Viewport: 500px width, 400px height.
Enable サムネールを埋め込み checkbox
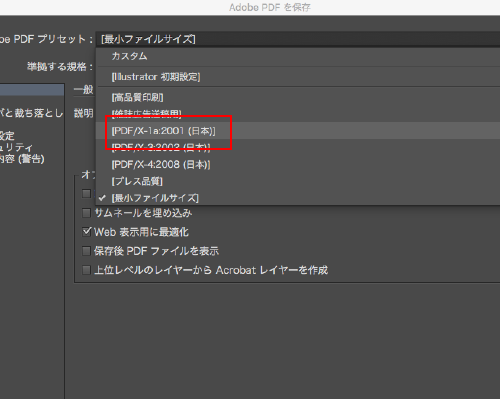(86, 213)
